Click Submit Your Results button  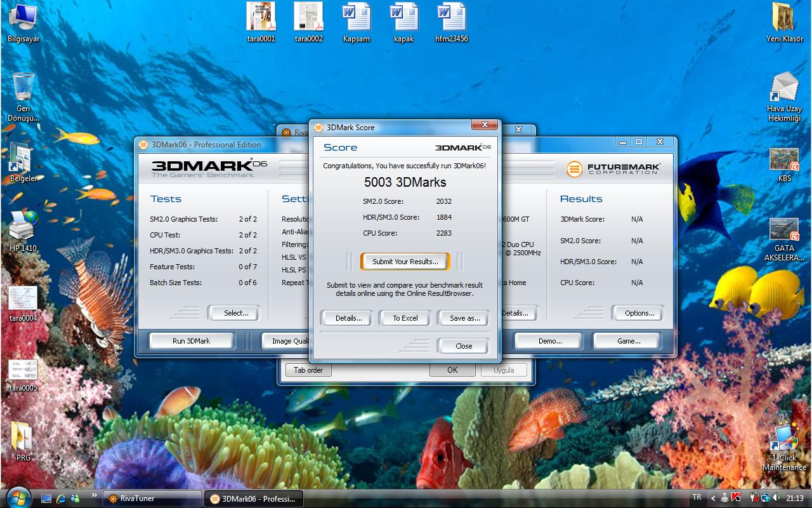click(405, 262)
